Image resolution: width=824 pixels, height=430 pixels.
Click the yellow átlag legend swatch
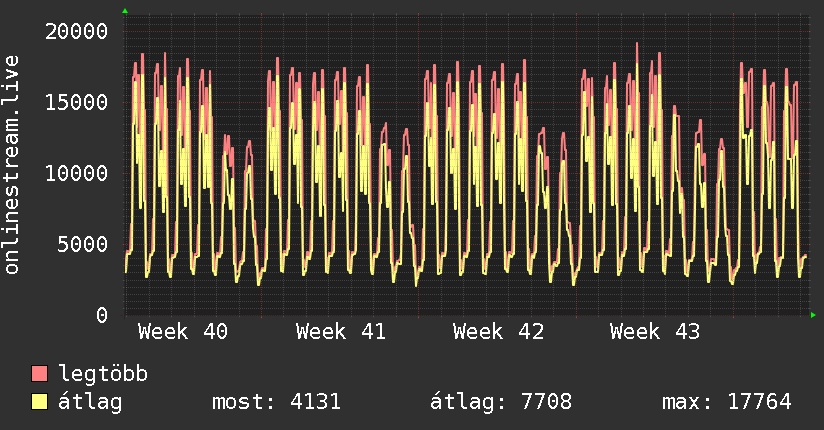(39, 402)
